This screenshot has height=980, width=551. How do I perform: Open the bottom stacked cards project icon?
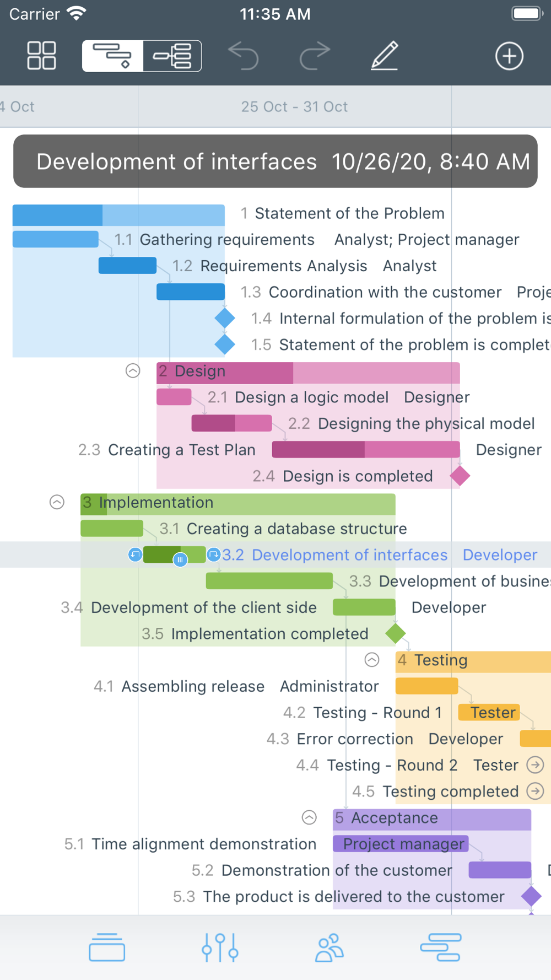[x=107, y=947]
